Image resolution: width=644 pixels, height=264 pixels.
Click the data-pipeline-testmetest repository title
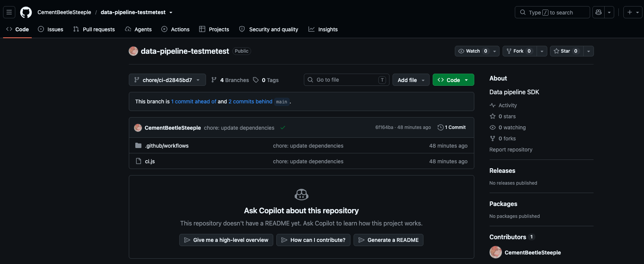tap(185, 51)
